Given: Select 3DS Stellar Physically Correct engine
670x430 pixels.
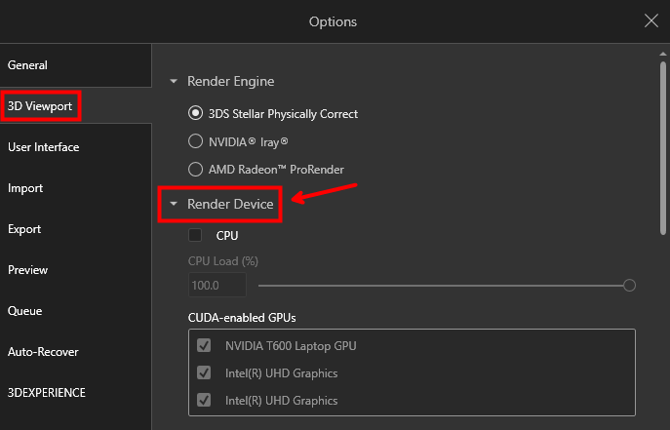Looking at the screenshot, I should click(x=195, y=113).
